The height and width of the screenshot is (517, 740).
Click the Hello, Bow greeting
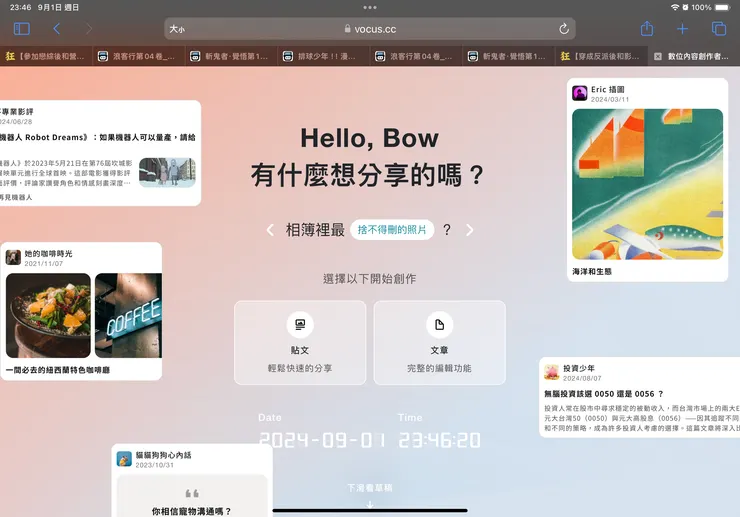[x=370, y=138]
